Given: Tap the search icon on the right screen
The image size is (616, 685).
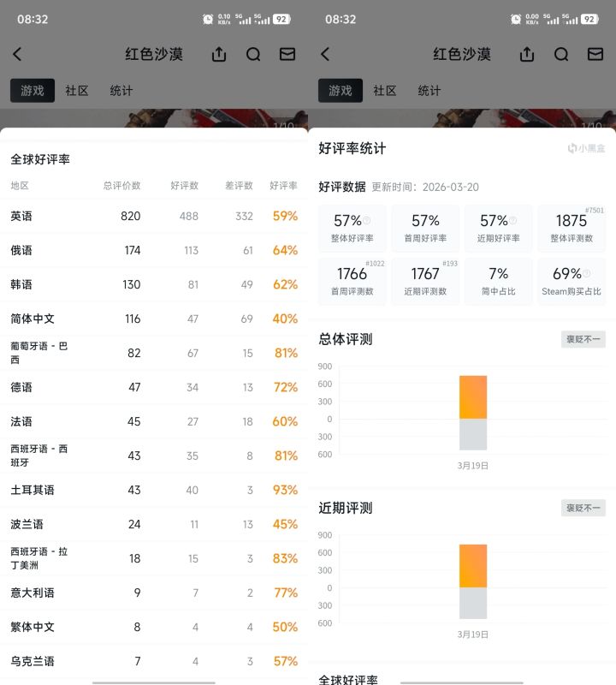Looking at the screenshot, I should 561,55.
